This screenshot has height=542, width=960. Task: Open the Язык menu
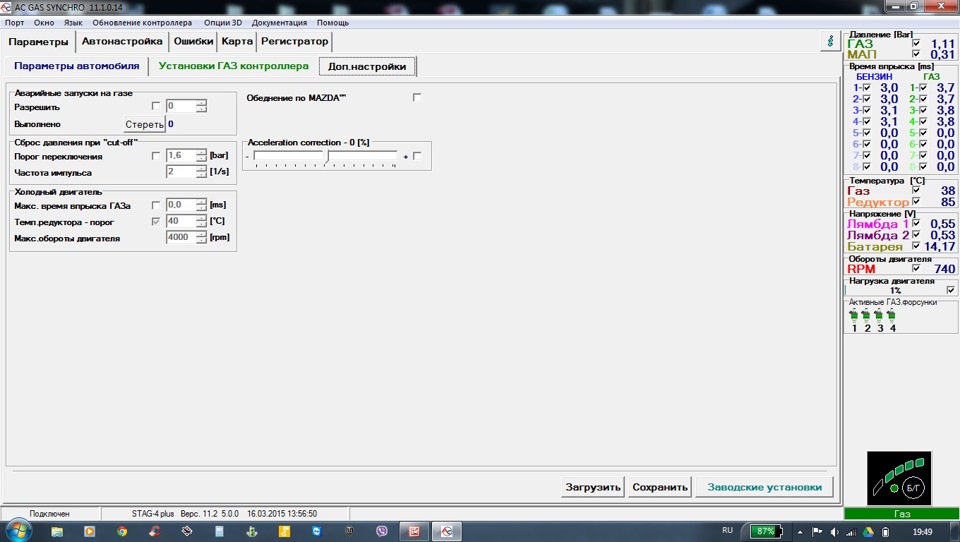[x=73, y=23]
